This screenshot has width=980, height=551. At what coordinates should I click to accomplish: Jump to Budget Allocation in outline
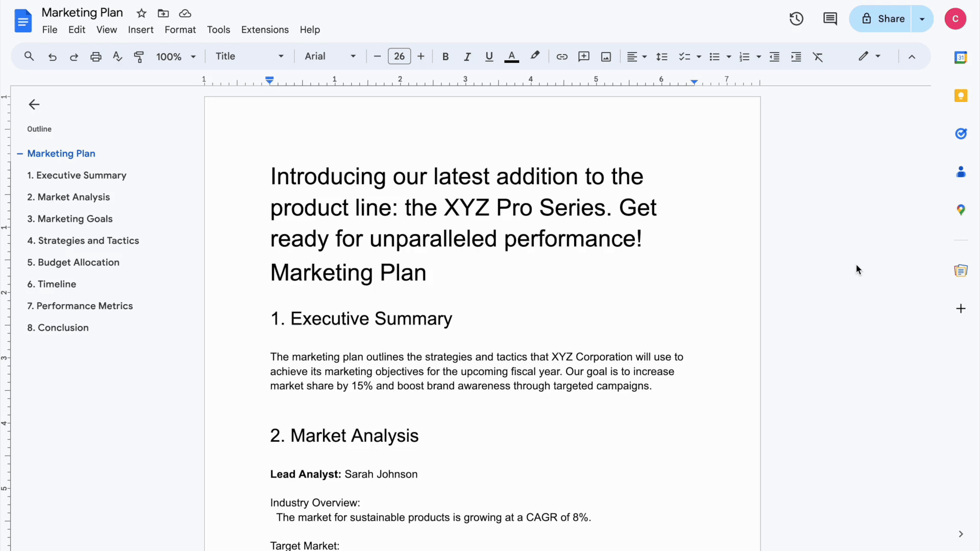[73, 262]
